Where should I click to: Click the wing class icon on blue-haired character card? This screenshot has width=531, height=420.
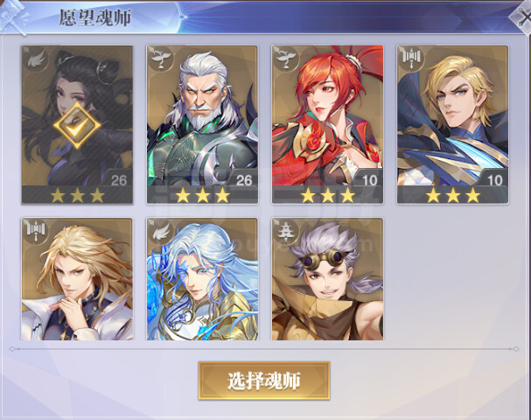pyautogui.click(x=161, y=231)
